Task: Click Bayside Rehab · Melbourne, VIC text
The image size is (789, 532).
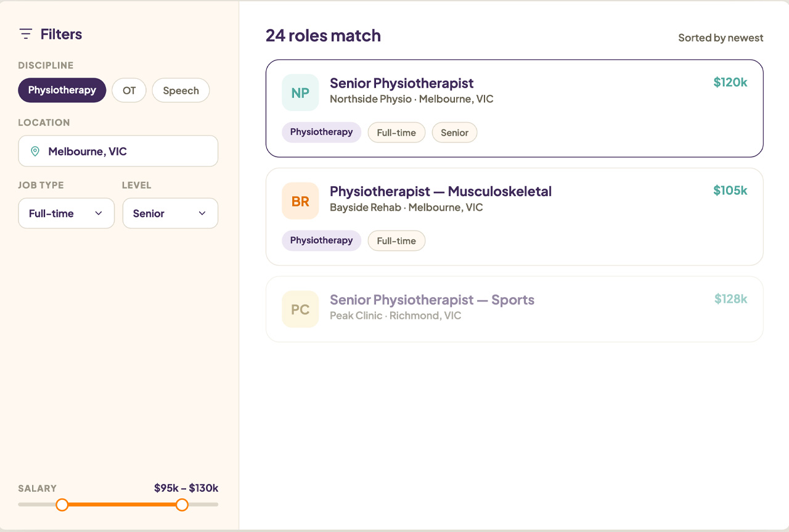Action: click(406, 207)
